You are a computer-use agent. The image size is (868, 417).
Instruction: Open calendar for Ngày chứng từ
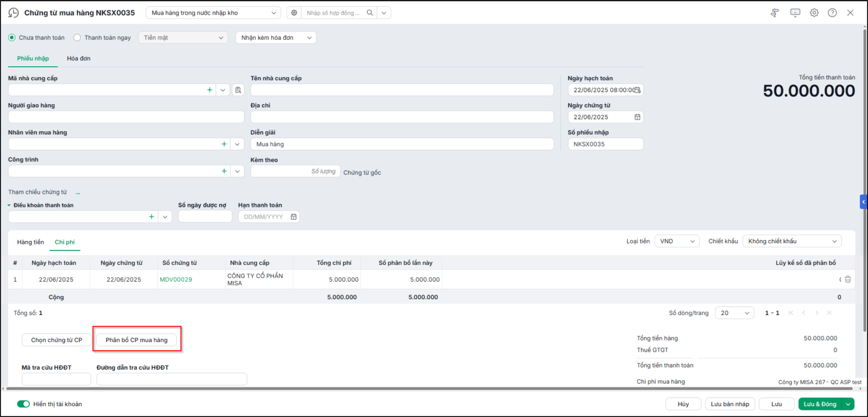[637, 117]
